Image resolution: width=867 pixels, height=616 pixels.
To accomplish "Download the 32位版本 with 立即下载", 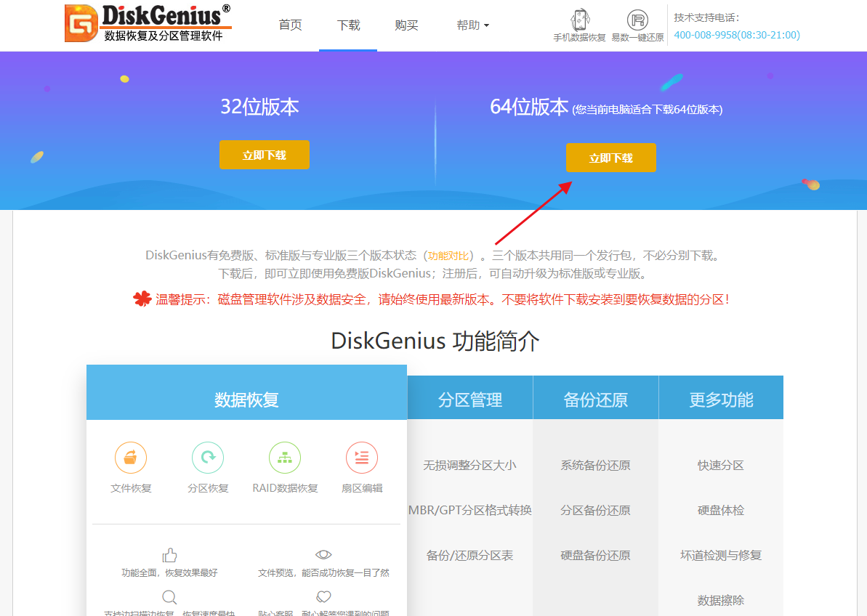I will click(264, 155).
